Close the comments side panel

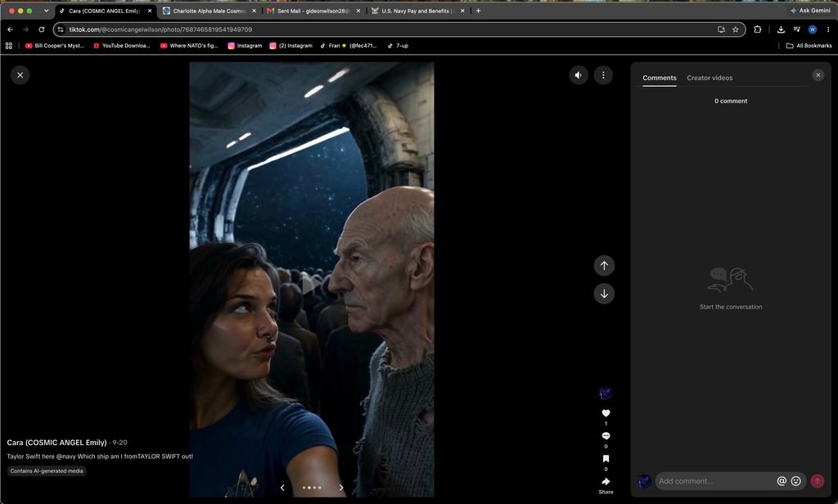(818, 75)
